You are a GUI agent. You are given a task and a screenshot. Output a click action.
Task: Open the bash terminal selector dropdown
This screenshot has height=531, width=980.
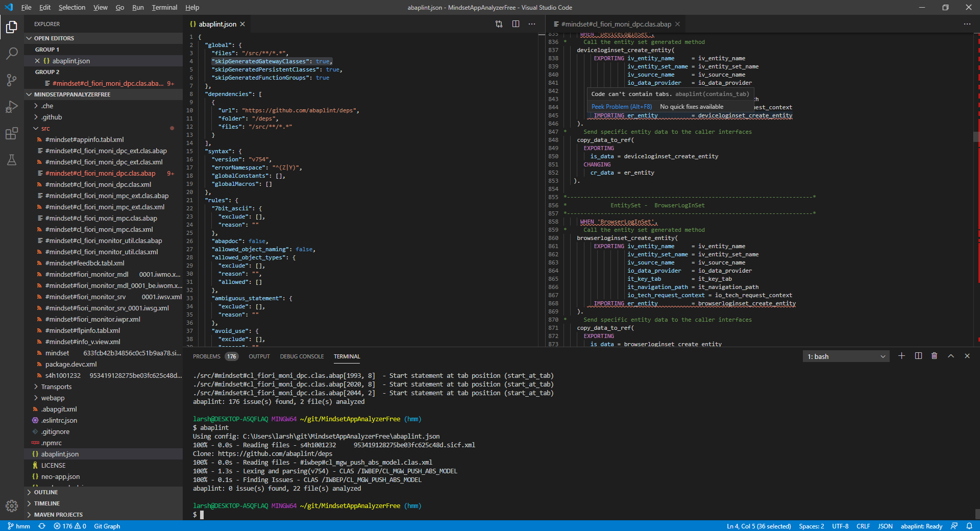coord(846,356)
